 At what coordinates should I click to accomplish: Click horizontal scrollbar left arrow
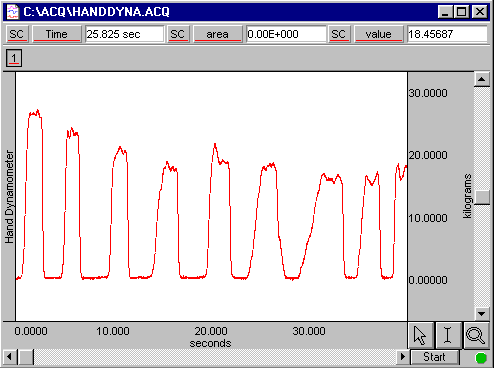(9, 357)
